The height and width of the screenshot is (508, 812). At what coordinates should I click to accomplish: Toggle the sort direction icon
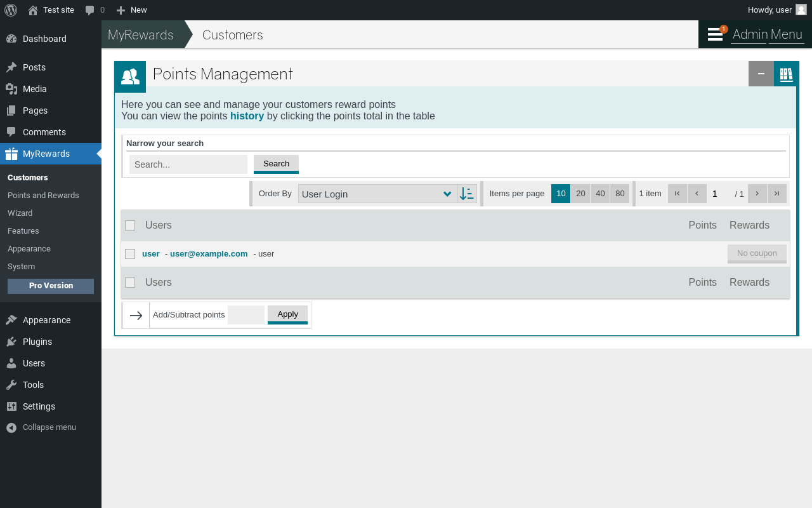pyautogui.click(x=468, y=194)
